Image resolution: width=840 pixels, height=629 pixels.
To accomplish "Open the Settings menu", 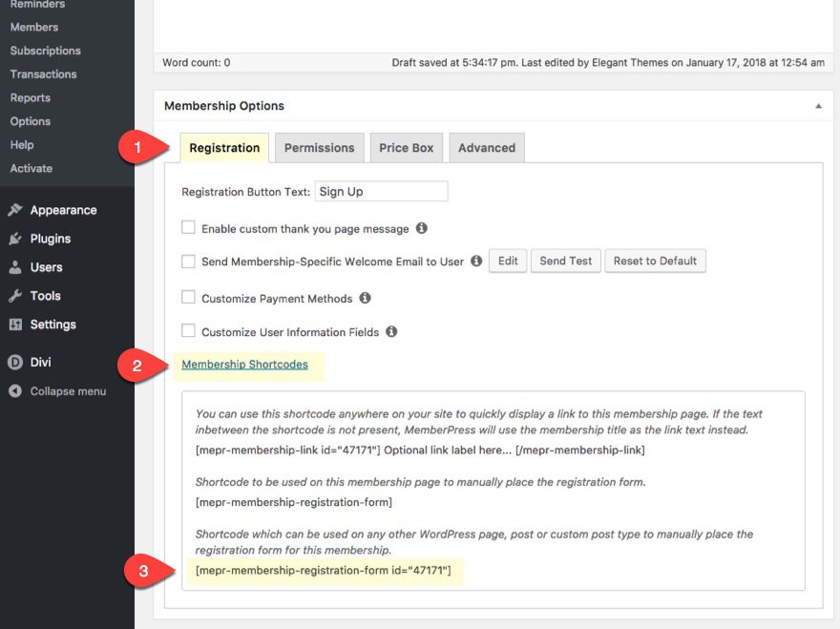I will [53, 325].
